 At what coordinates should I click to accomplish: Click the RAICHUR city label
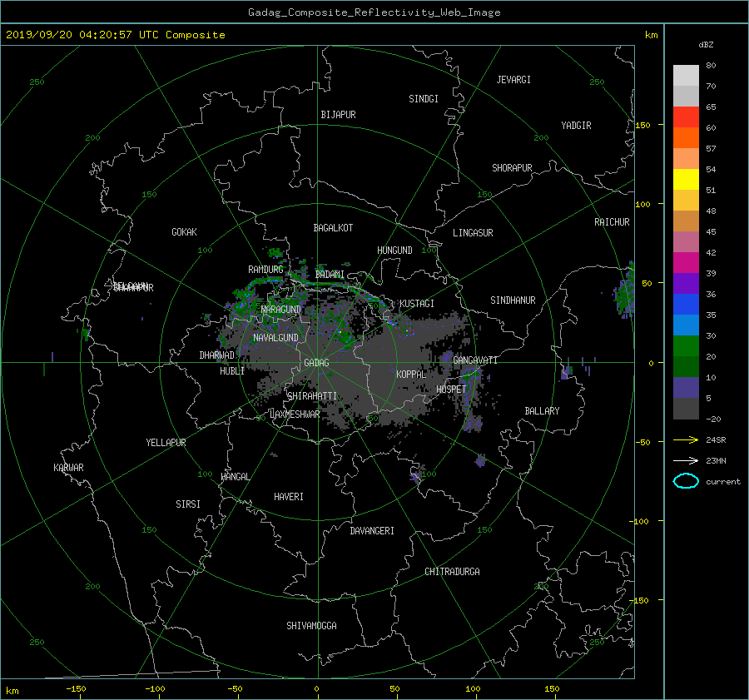click(x=612, y=222)
